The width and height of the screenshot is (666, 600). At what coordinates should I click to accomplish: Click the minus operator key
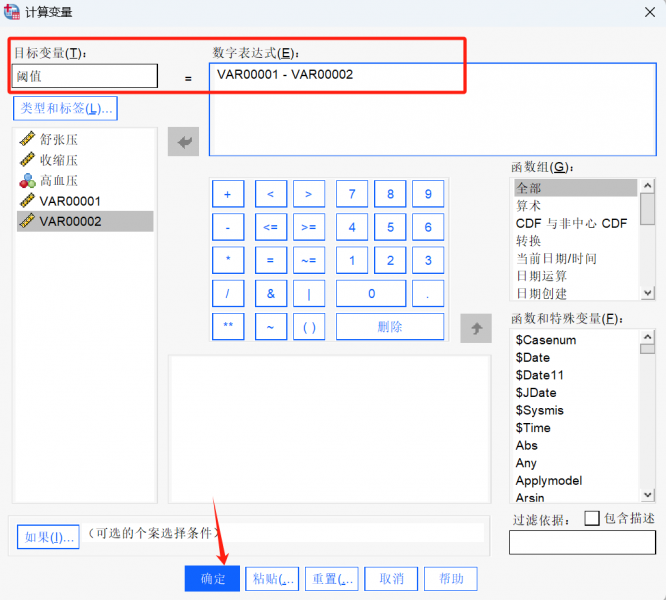click(228, 227)
